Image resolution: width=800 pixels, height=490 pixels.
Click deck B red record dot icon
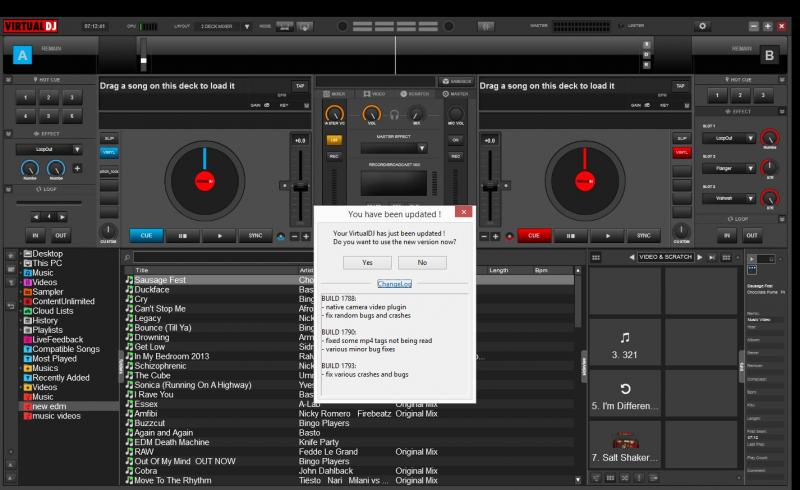(x=509, y=236)
